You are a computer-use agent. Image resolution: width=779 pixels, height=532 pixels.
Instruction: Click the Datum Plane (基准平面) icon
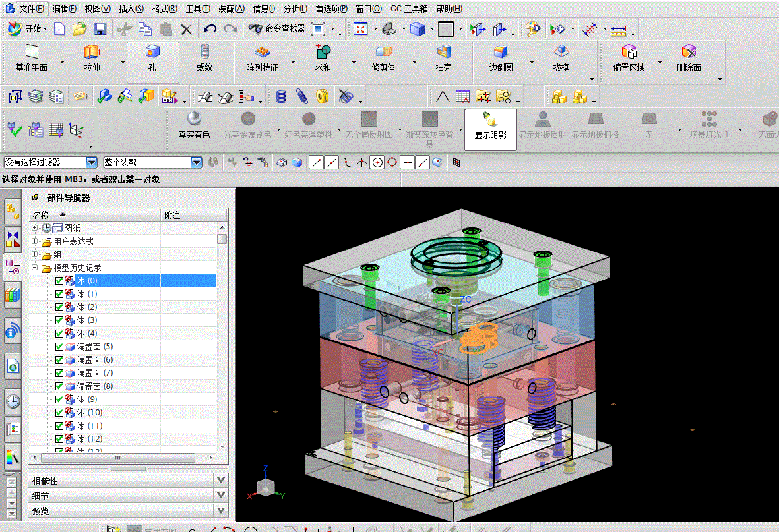click(x=31, y=53)
